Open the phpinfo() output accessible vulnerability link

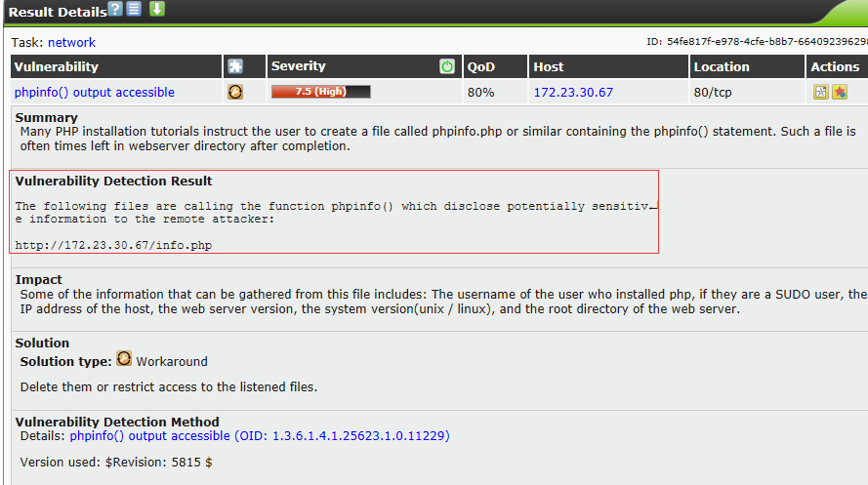[95, 92]
